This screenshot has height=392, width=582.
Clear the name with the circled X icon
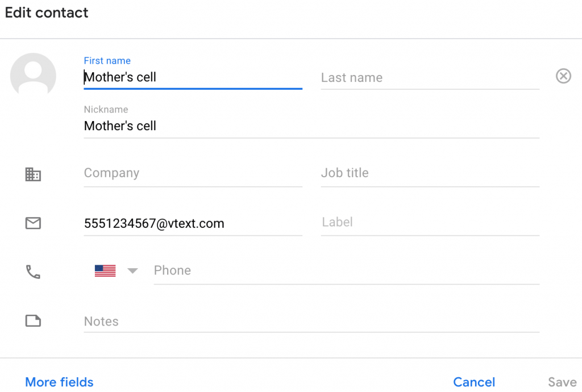click(563, 76)
